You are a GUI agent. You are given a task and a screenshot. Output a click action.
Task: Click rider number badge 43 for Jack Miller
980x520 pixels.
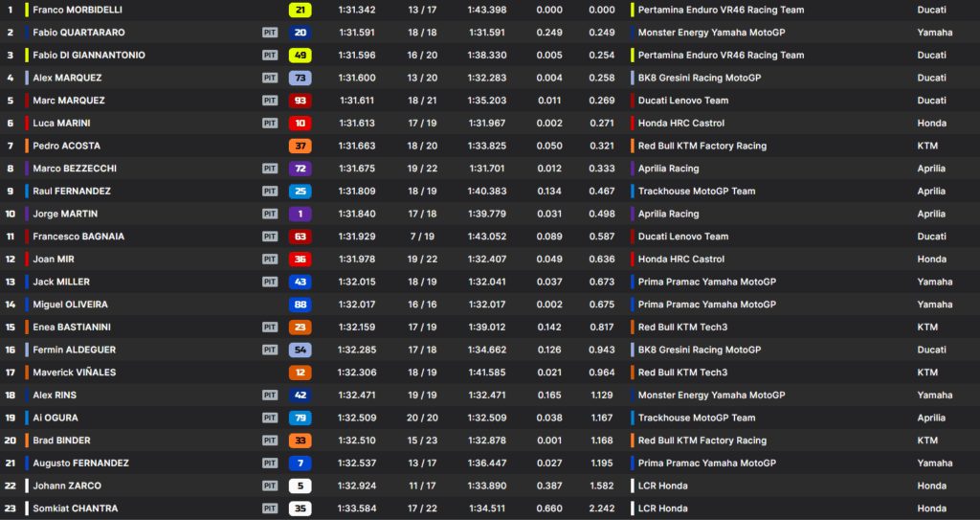point(300,282)
